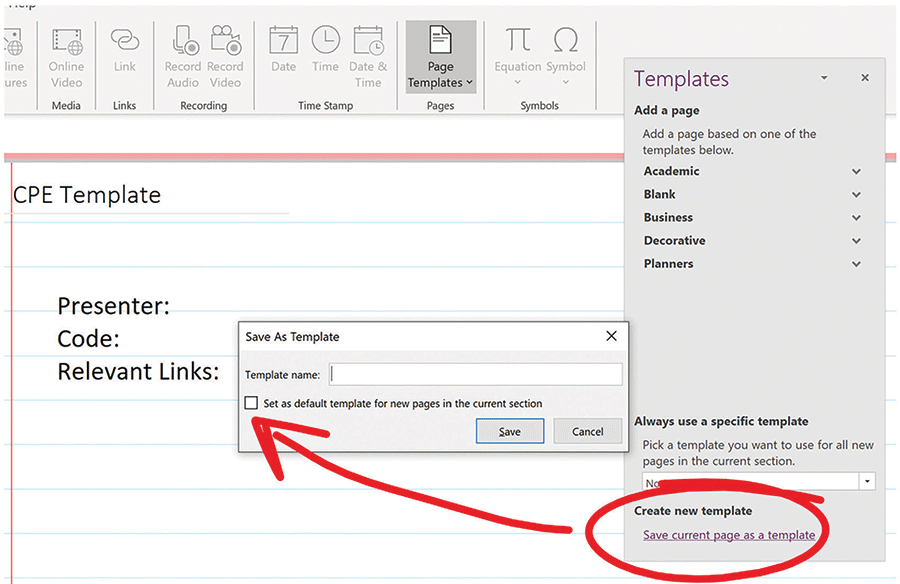Screen dimensions: 900x584
Task: Cancel the Save As Template dialog
Action: tap(587, 431)
